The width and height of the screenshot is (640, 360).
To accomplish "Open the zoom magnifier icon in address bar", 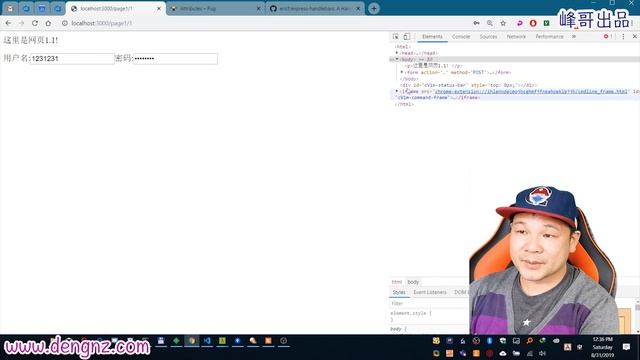I will click(x=490, y=23).
